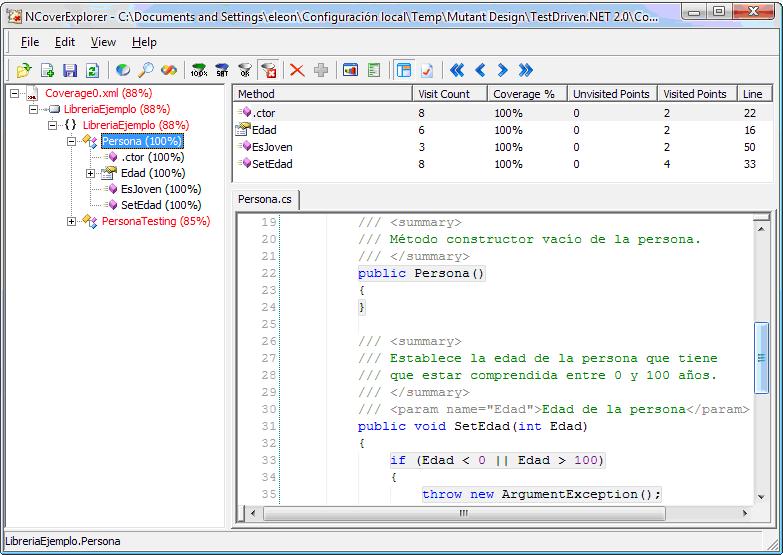Reload the coverage file with the green refresh icon
The width and height of the screenshot is (783, 555).
pos(92,70)
